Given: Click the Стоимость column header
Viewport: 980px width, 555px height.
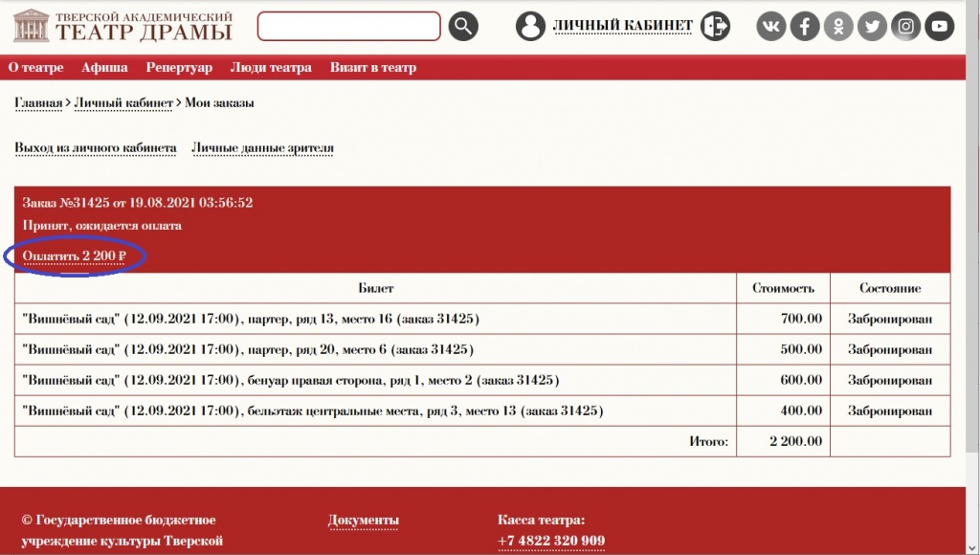Looking at the screenshot, I should (x=783, y=288).
